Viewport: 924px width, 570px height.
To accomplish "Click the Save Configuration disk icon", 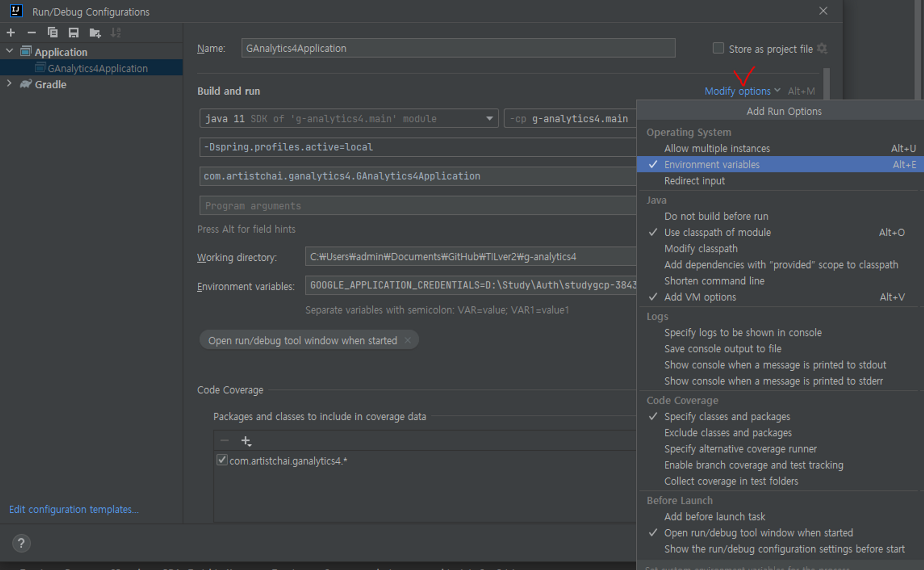I will coord(73,32).
